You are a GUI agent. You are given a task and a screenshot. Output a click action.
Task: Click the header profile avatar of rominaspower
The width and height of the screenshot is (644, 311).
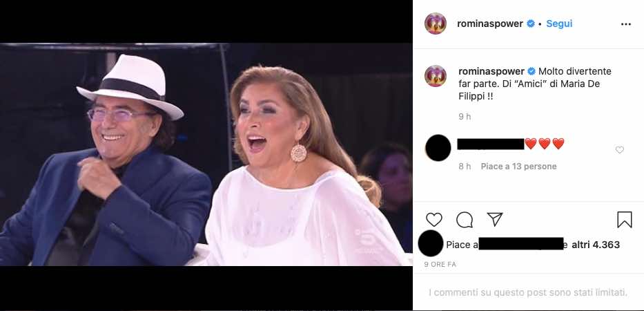tap(437, 23)
